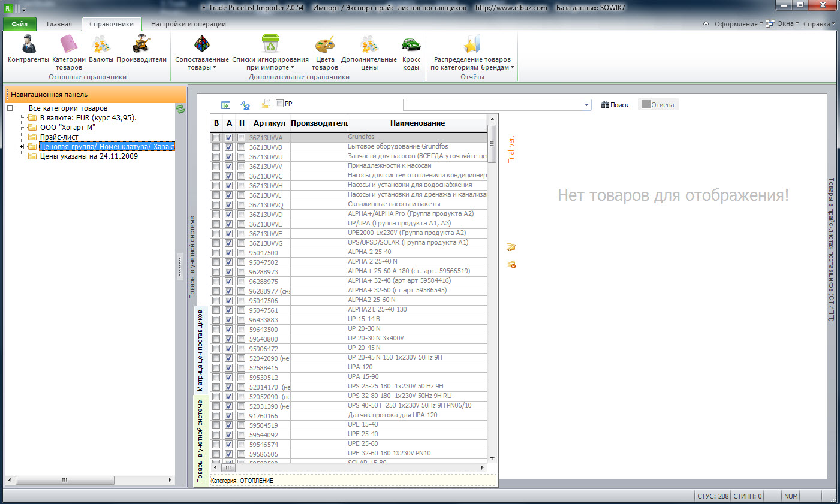Screen dimensions: 840x504
Task: Switch to the Справочники tab
Action: coord(112,24)
